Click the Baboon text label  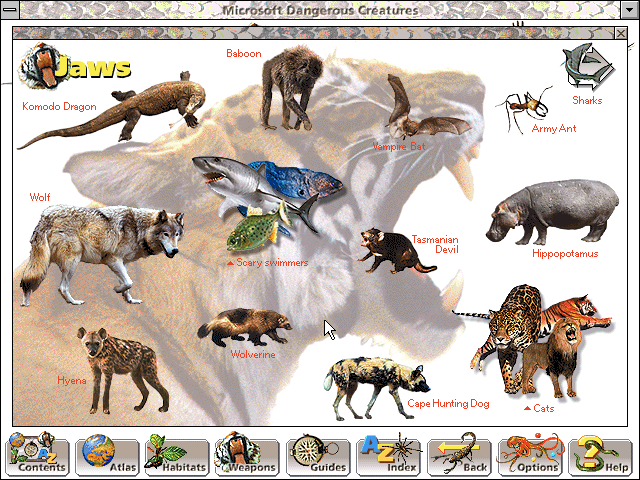click(x=244, y=53)
